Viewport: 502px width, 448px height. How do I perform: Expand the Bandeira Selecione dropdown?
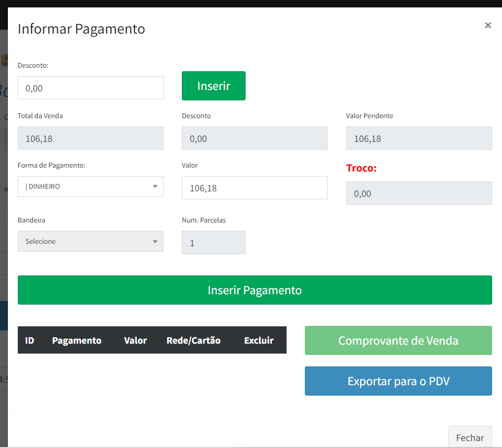(x=90, y=241)
